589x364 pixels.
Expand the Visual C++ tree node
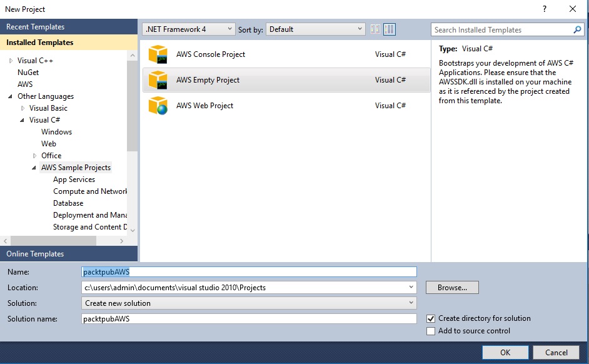11,61
